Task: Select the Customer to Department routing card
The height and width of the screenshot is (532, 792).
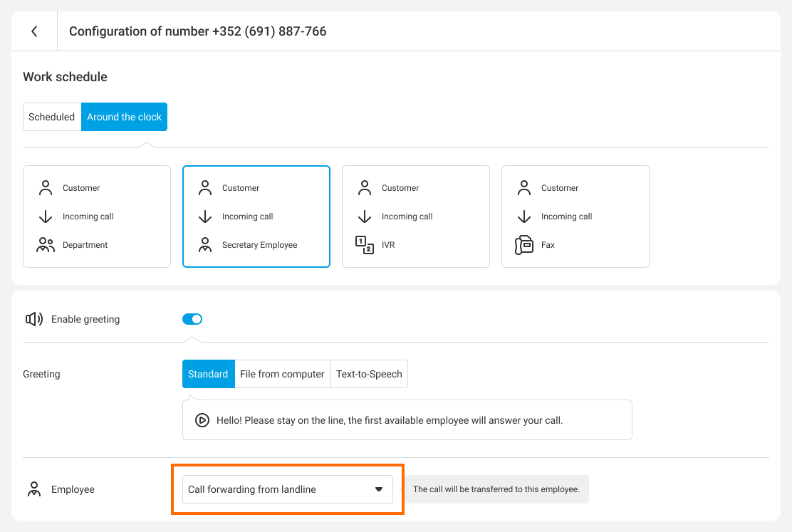Action: click(x=97, y=217)
